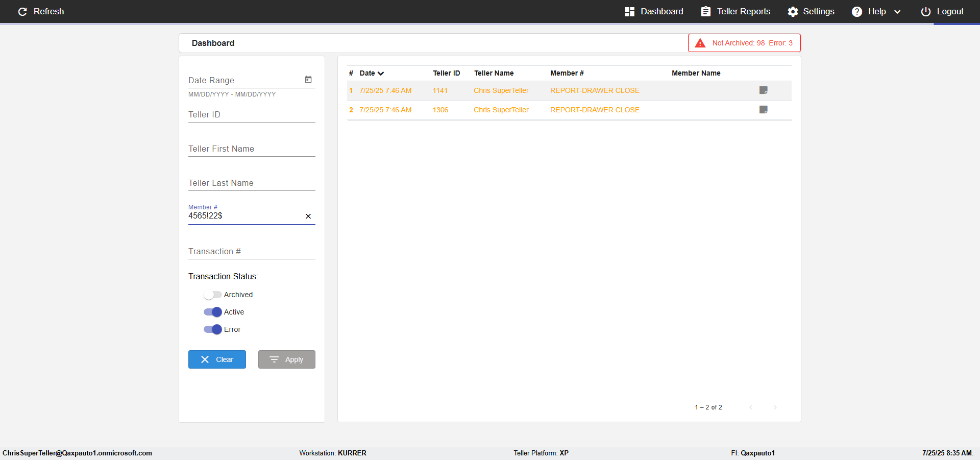
Task: Open the note icon for Teller 1306 row
Action: [x=764, y=110]
